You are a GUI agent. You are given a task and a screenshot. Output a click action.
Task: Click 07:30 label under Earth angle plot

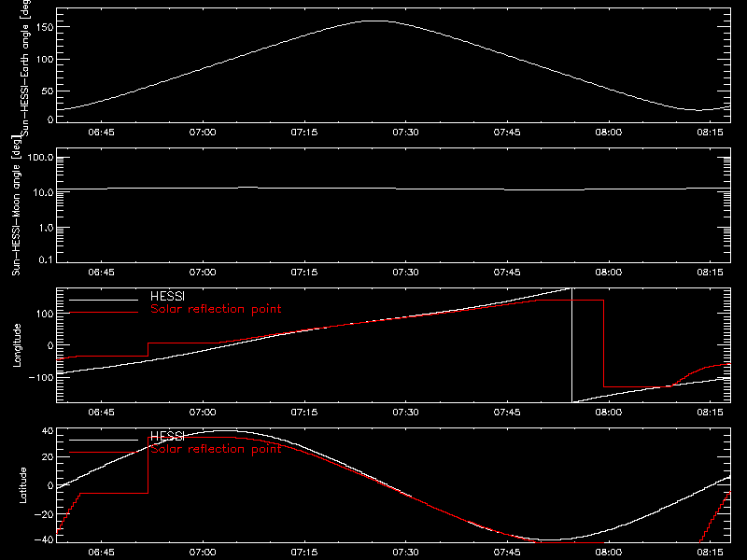[405, 133]
